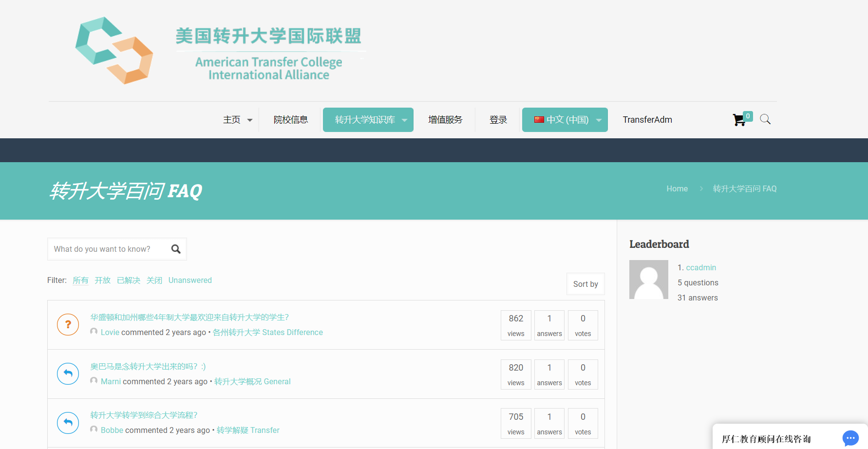Open the shopping cart icon
Image resolution: width=868 pixels, height=449 pixels.
(739, 120)
